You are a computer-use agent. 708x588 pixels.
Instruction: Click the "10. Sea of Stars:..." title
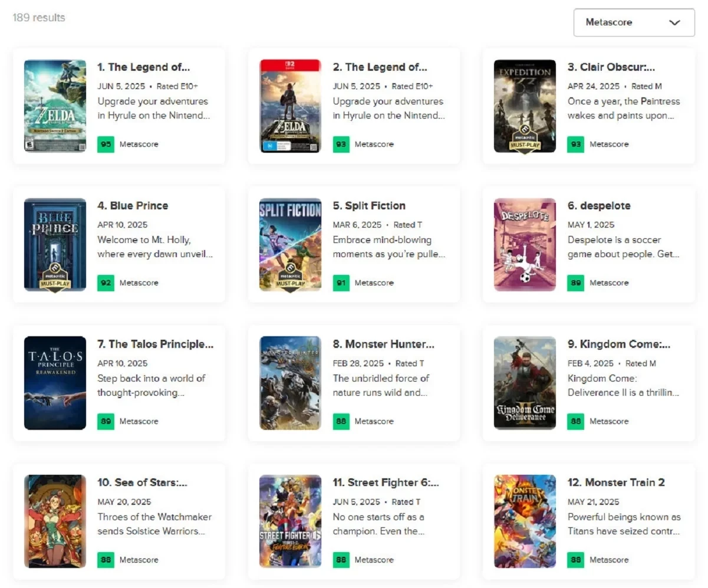coord(142,482)
